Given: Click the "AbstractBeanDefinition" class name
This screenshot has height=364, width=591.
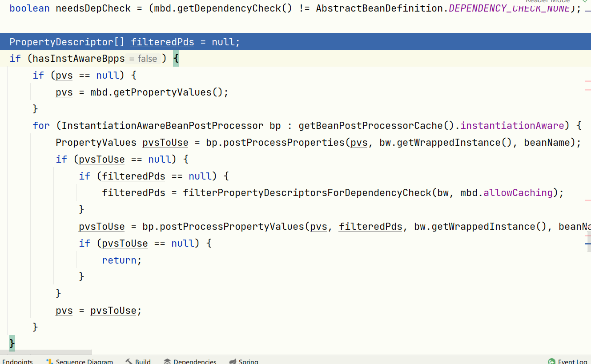Looking at the screenshot, I should click(x=379, y=8).
